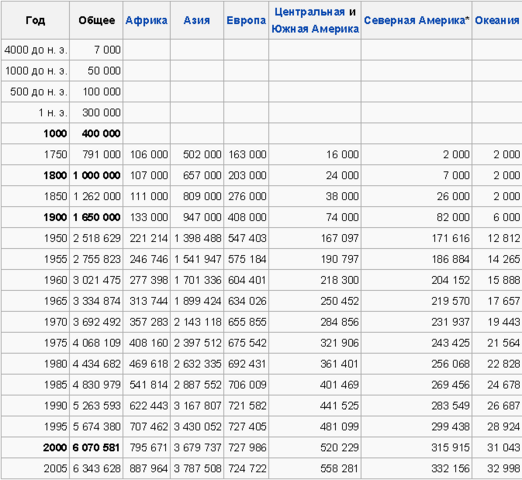
Task: Select the 1950 year cell
Action: 56,238
